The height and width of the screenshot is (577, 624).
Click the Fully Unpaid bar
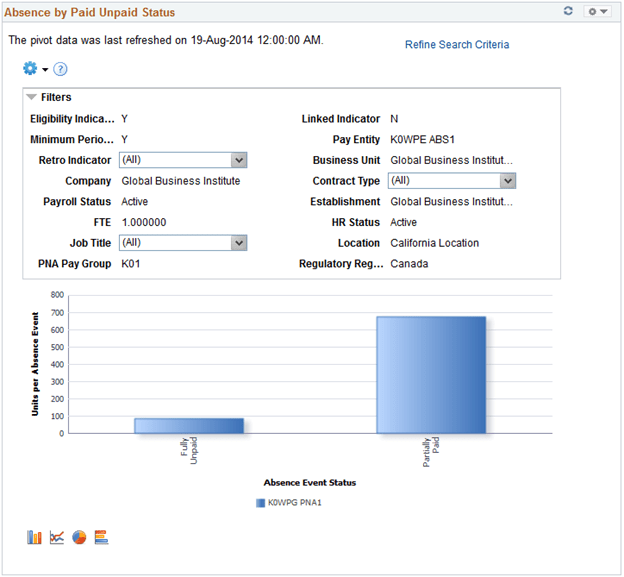tap(189, 426)
